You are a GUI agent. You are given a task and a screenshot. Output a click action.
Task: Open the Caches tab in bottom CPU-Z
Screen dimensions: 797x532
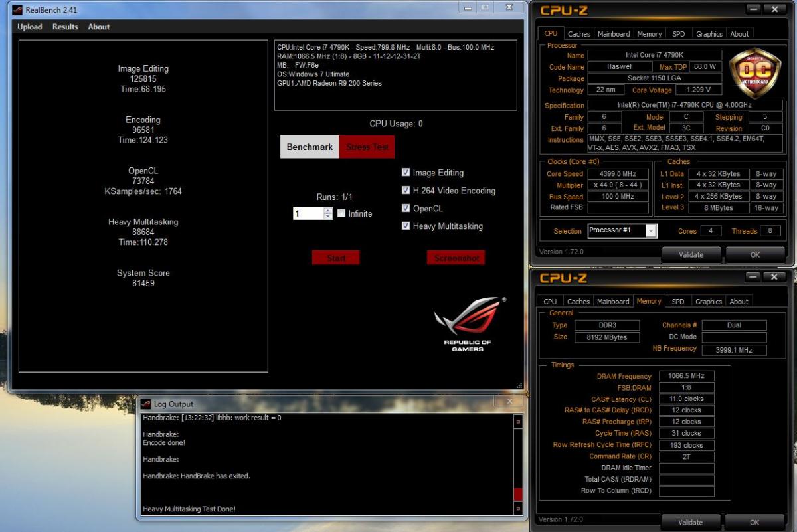point(578,302)
